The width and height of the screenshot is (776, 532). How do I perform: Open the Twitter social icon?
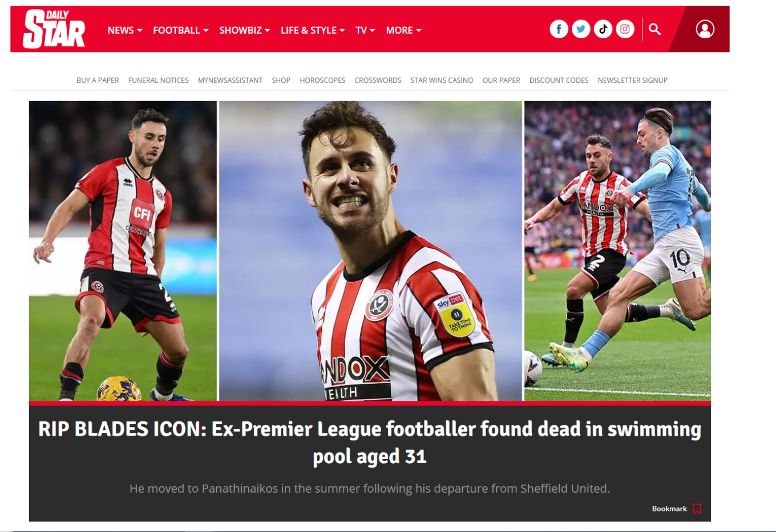pyautogui.click(x=581, y=29)
